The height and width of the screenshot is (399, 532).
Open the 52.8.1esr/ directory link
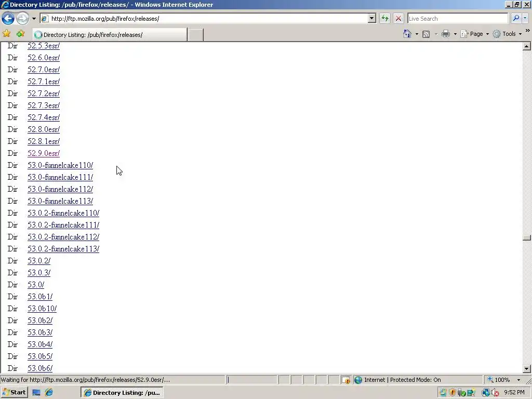coord(44,141)
